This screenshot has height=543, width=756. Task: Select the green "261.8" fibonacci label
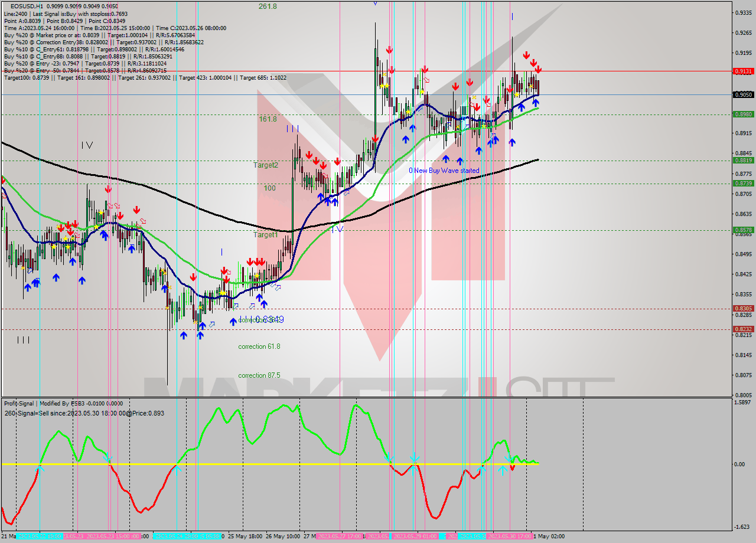click(267, 6)
